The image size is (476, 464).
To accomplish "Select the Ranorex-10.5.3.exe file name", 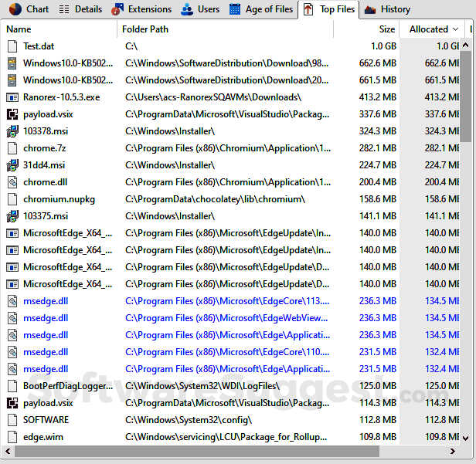I will (61, 97).
